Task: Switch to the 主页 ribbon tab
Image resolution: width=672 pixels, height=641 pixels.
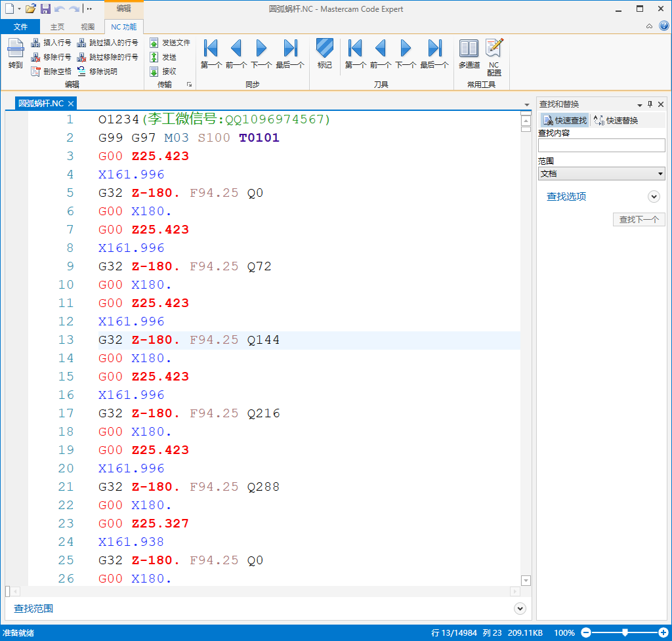Action: tap(57, 27)
